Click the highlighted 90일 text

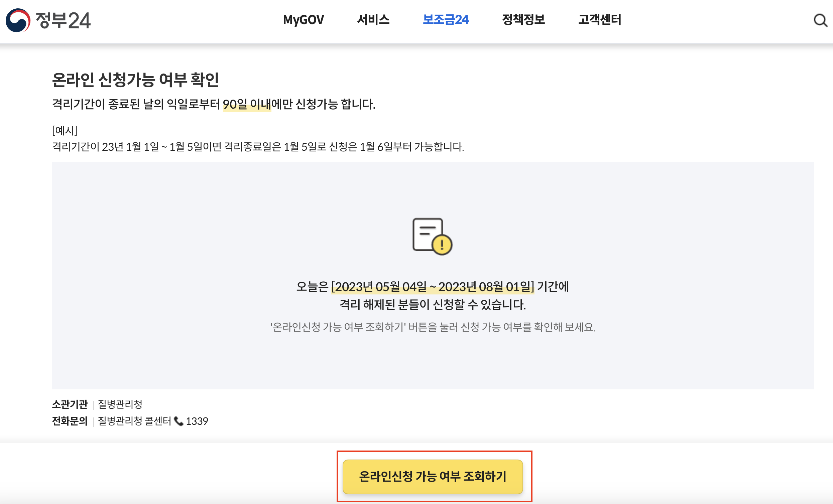(x=236, y=104)
